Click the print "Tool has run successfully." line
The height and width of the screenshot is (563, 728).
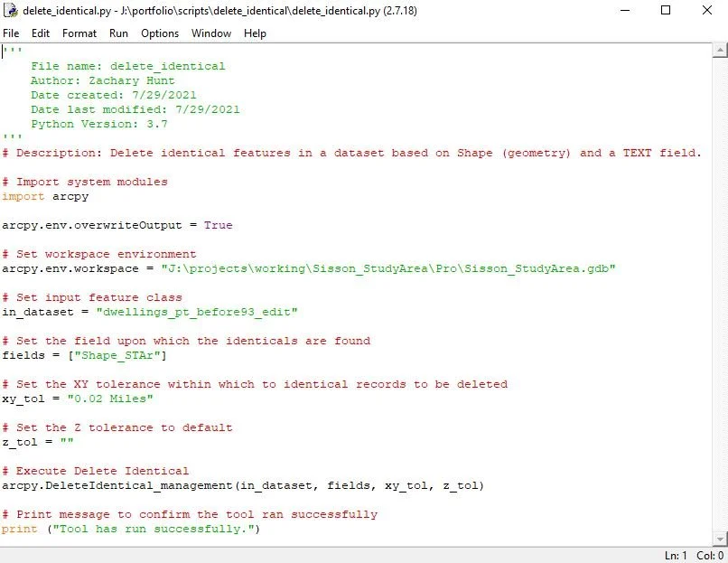click(130, 529)
